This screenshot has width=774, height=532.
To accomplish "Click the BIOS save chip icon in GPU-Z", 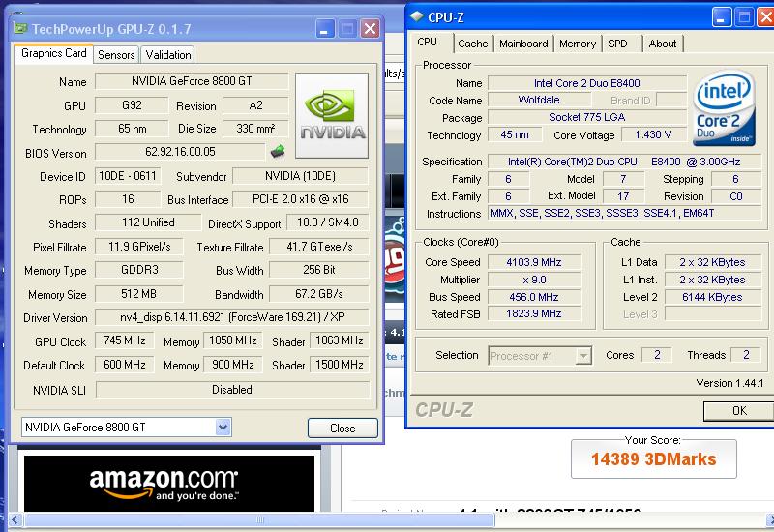I will point(278,151).
